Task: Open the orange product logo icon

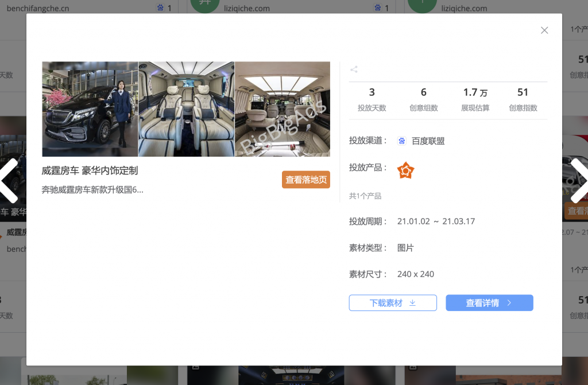Action: point(405,170)
